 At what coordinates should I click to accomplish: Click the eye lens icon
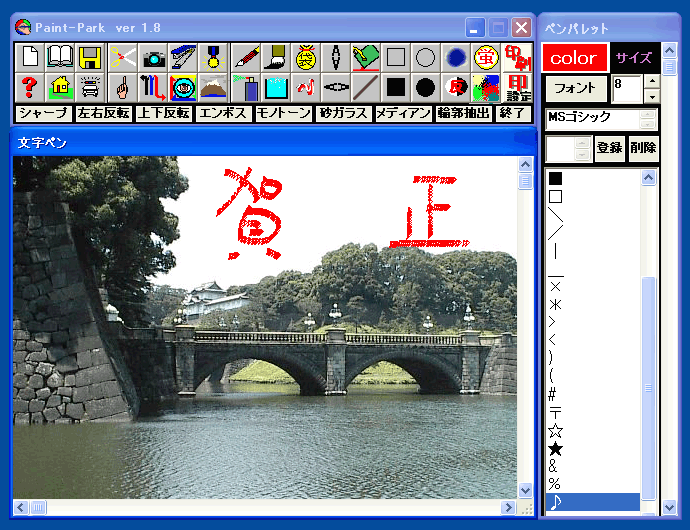(183, 87)
